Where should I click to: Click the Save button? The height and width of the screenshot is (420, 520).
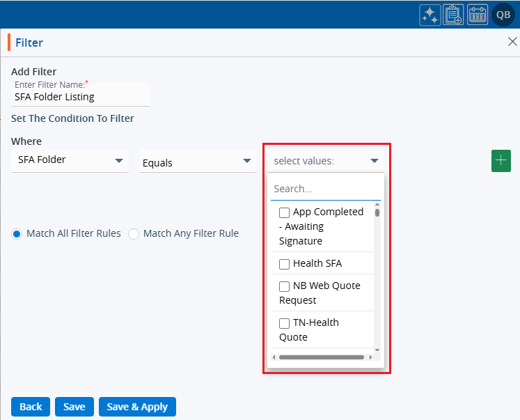click(74, 407)
